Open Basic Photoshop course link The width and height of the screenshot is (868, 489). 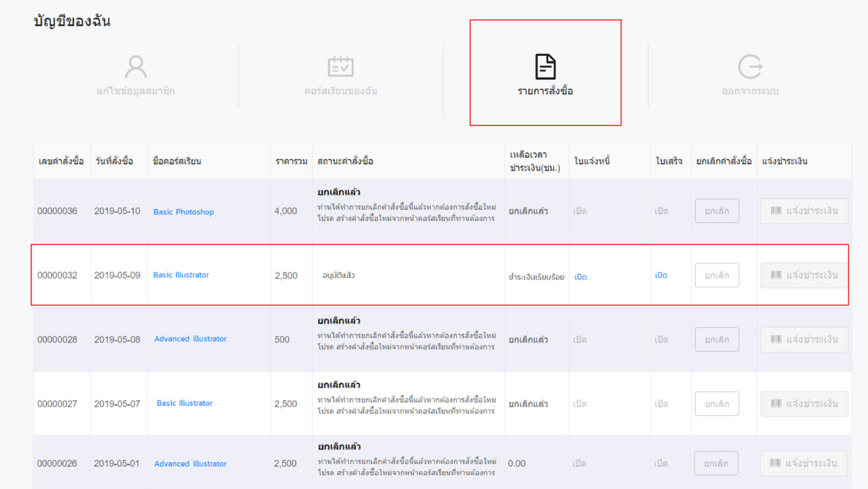click(184, 212)
